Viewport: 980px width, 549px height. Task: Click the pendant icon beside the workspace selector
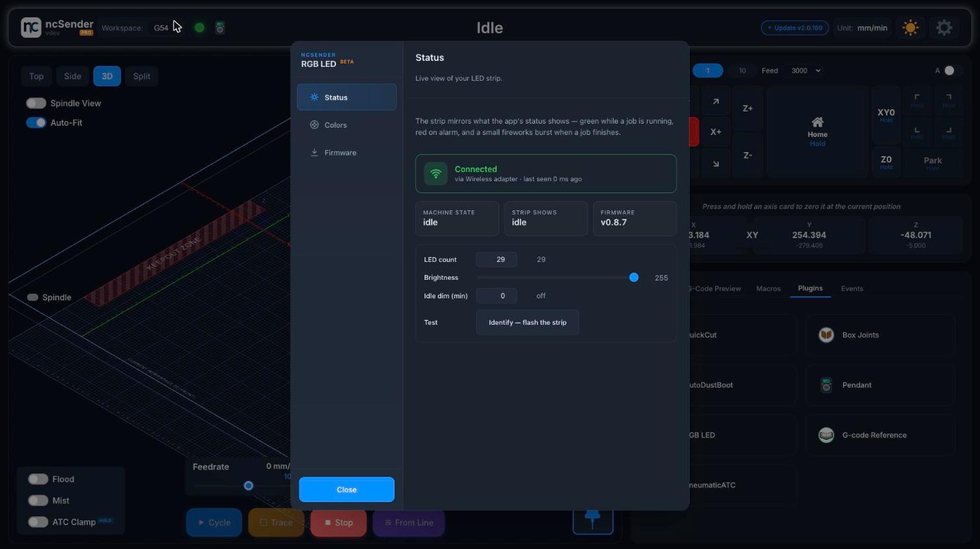(x=220, y=28)
